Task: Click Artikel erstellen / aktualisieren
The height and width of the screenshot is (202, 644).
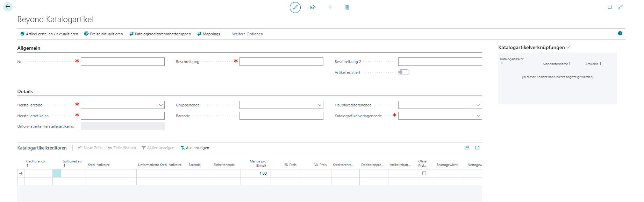Action: [49, 34]
